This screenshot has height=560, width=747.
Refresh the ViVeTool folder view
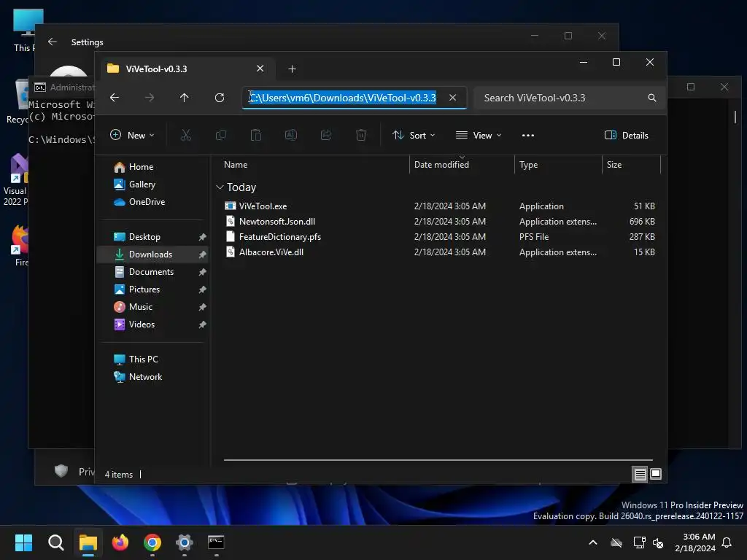(x=219, y=98)
